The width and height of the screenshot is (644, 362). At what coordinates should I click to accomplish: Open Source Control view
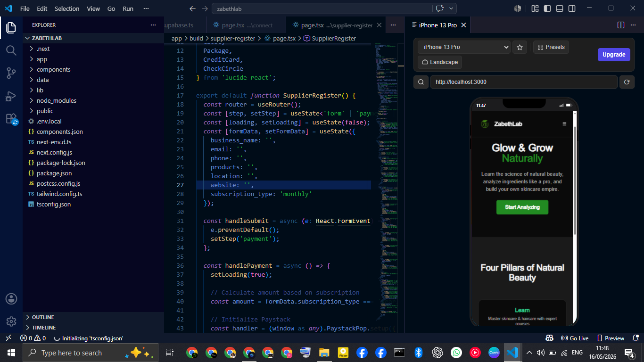point(11,73)
